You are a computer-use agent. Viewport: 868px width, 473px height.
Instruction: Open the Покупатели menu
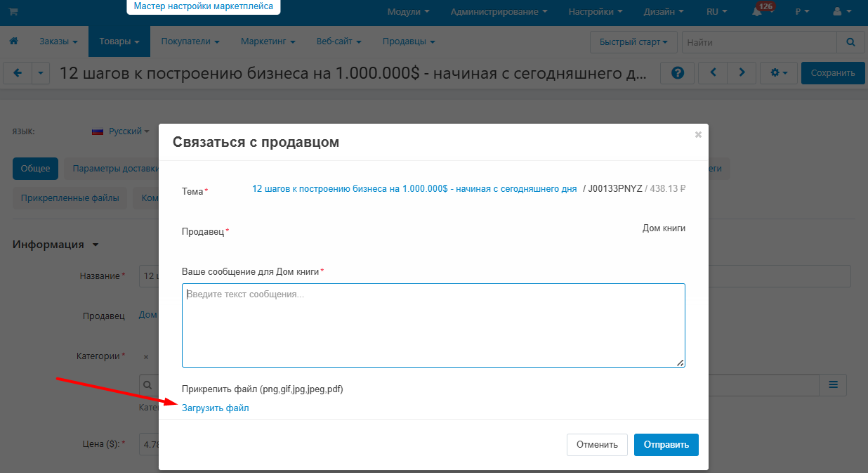click(190, 41)
